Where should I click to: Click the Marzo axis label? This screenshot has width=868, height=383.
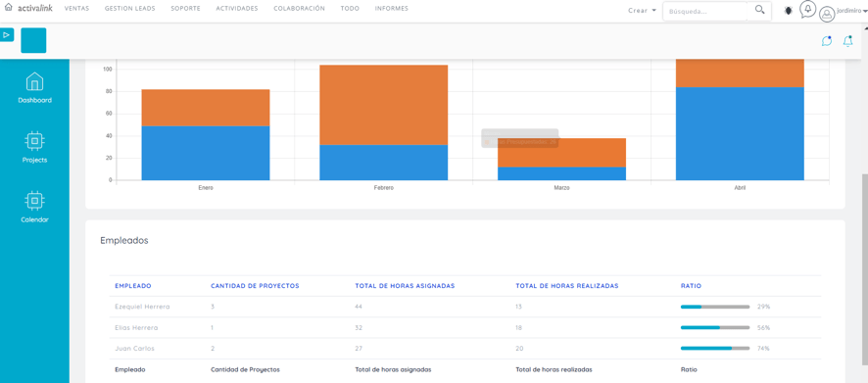[562, 188]
